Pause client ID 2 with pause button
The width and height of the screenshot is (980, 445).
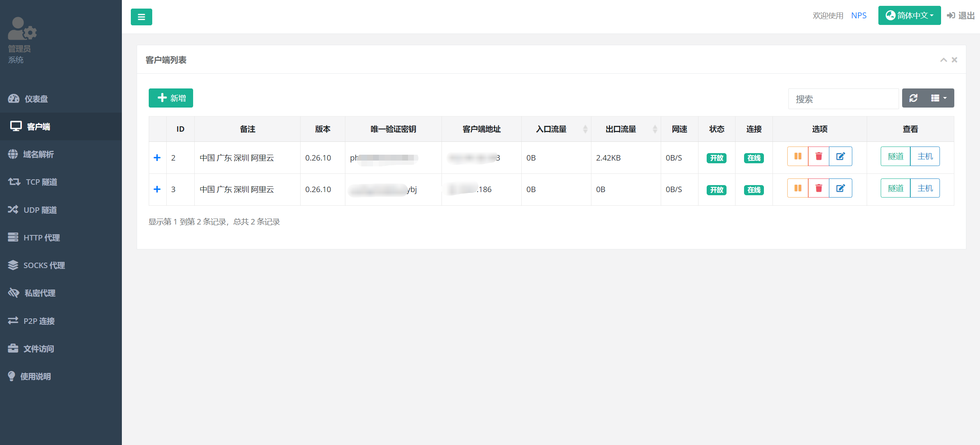tap(797, 156)
